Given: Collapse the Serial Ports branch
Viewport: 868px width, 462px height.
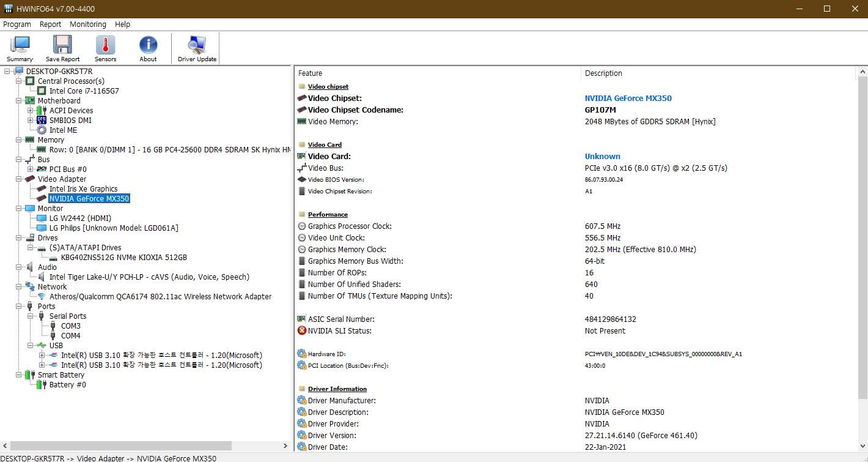Looking at the screenshot, I should pyautogui.click(x=31, y=316).
